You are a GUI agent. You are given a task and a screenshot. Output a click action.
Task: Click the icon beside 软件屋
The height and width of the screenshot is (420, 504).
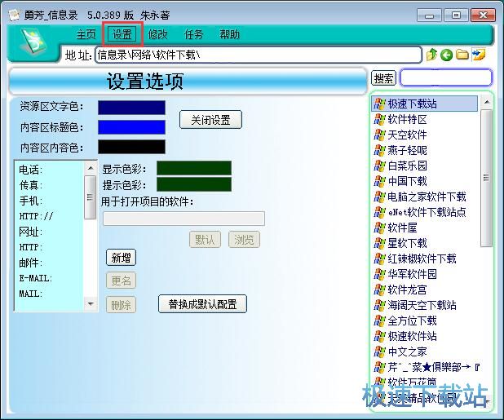pos(379,228)
